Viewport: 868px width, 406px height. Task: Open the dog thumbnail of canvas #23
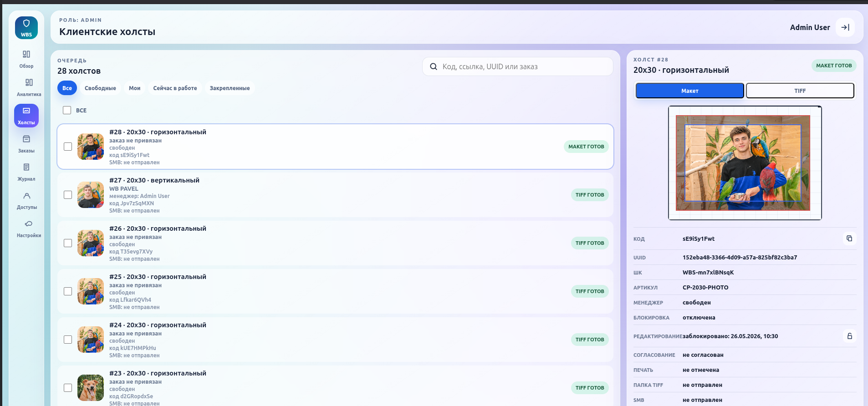click(x=91, y=388)
